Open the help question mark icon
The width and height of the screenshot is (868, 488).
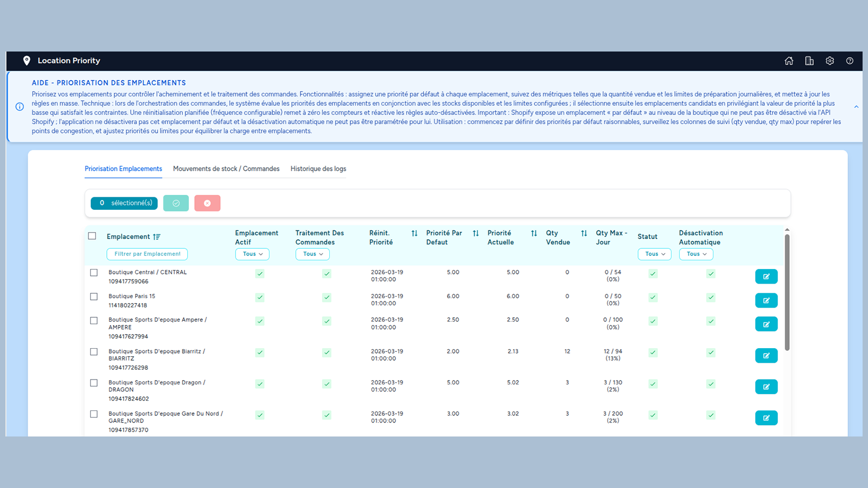[x=850, y=61]
